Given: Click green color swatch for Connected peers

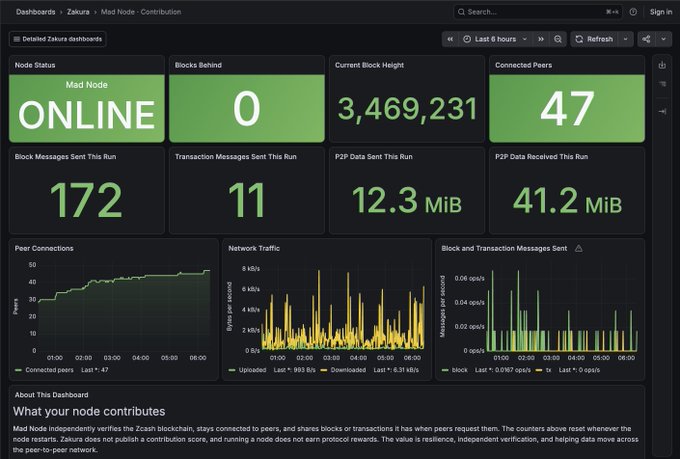Looking at the screenshot, I should (x=18, y=370).
